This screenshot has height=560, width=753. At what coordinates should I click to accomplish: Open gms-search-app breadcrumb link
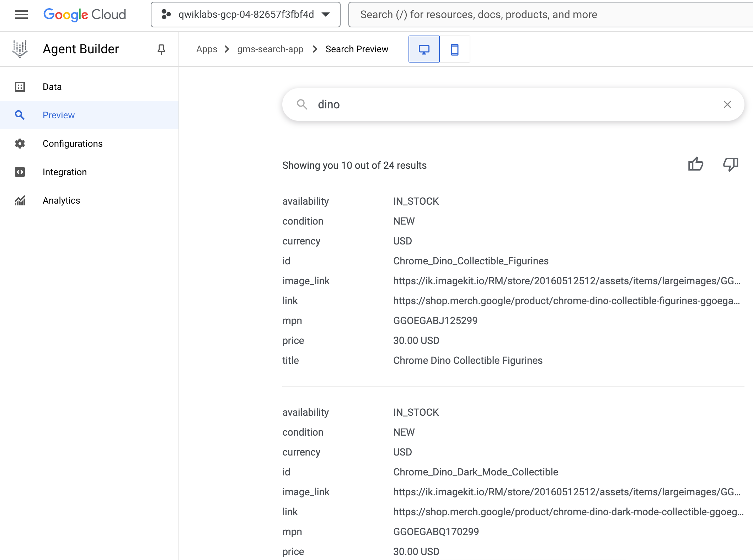270,49
